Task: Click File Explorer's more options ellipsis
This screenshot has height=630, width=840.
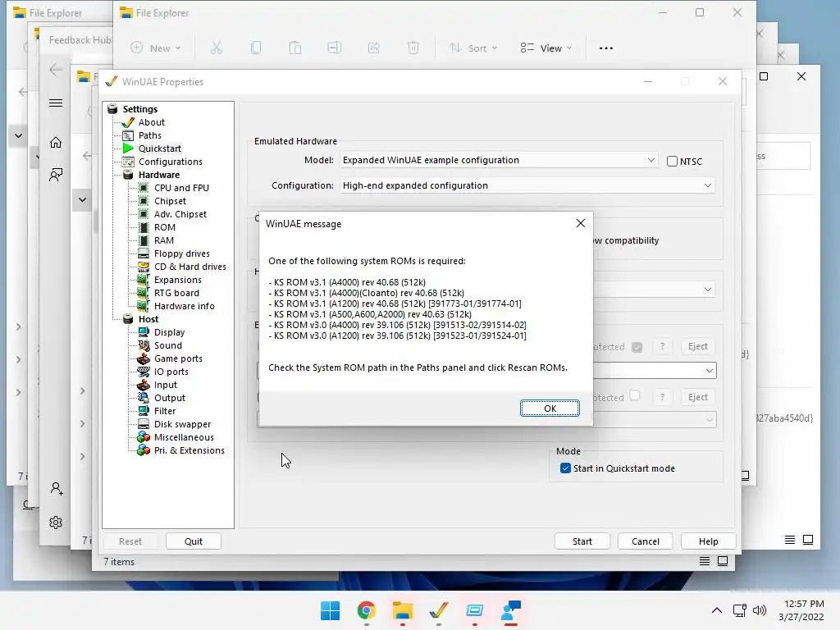Action: 606,48
